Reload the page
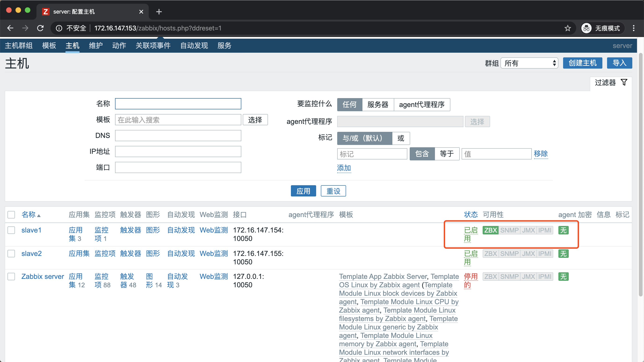Screen dimensions: 644x362 pos(40,28)
